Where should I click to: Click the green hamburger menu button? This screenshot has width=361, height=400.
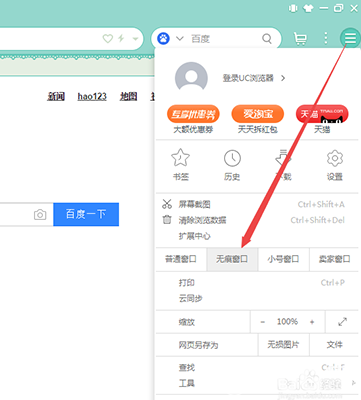(350, 38)
